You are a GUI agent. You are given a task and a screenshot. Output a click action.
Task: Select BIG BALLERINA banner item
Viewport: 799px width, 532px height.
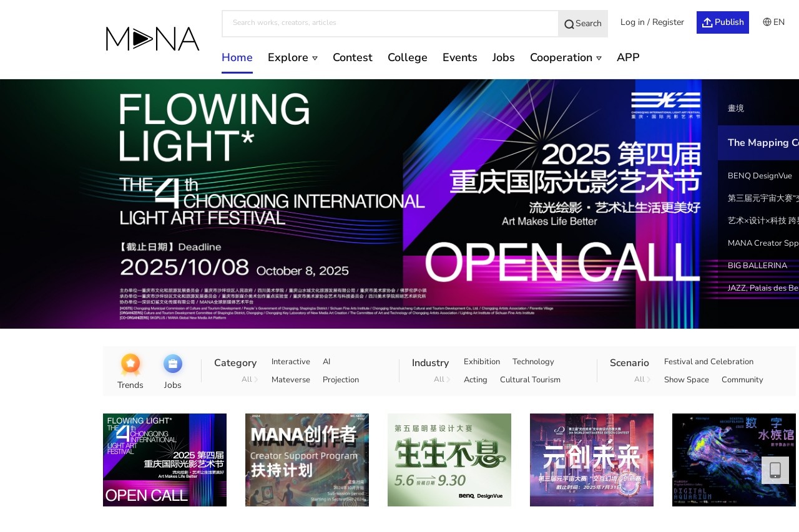pos(758,266)
